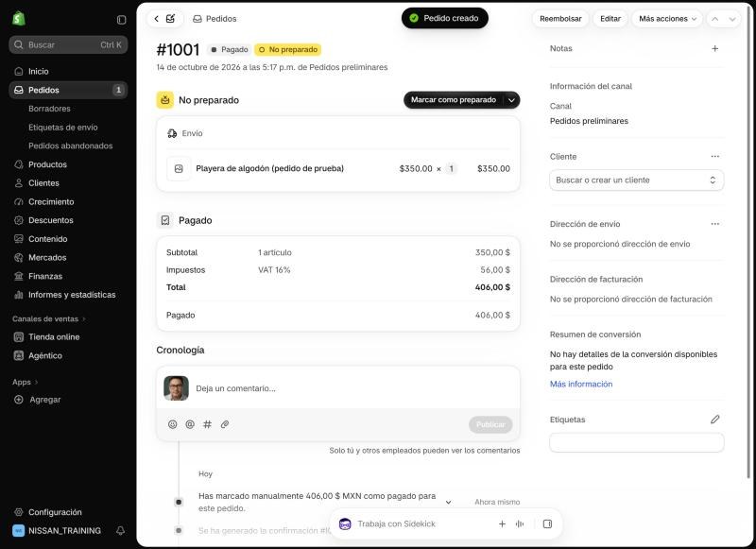Open the Buscar o crear un cliente combobox

click(636, 180)
